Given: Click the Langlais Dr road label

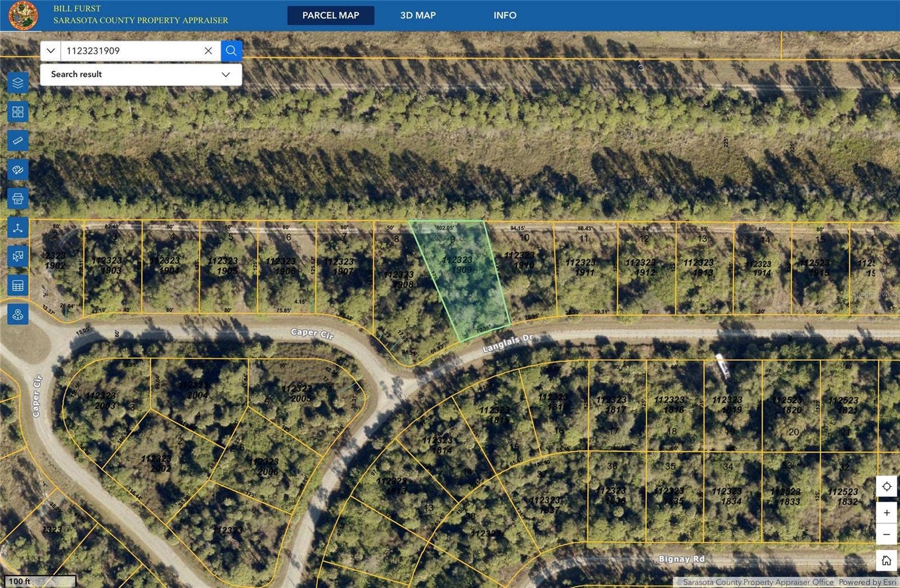Looking at the screenshot, I should coord(507,343).
